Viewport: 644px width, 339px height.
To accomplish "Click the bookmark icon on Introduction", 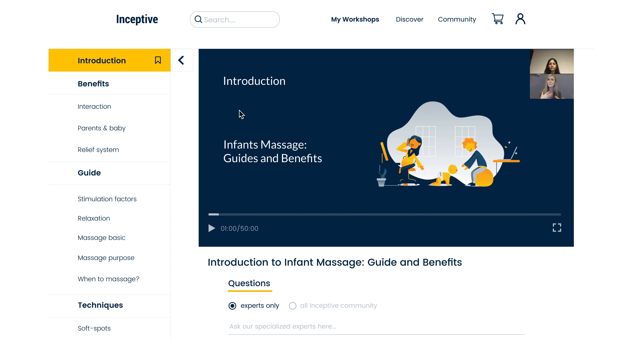I will pos(158,60).
